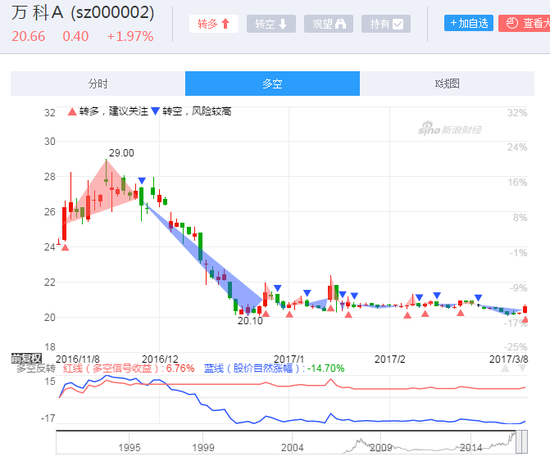Switch to the 分时 tab
Viewport: 550px width, 461px height.
[x=98, y=83]
